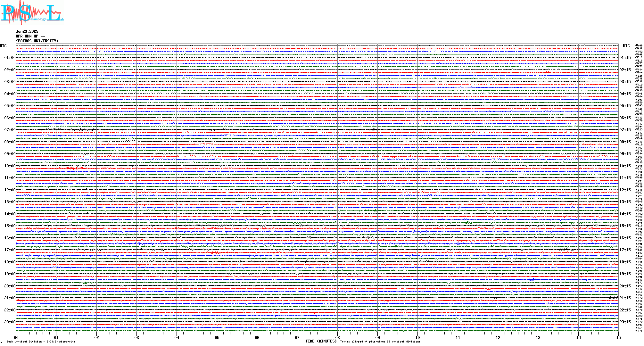Screen dimensions: 644x346
Task: Click the 21:15 time label
Action: coord(625,298)
